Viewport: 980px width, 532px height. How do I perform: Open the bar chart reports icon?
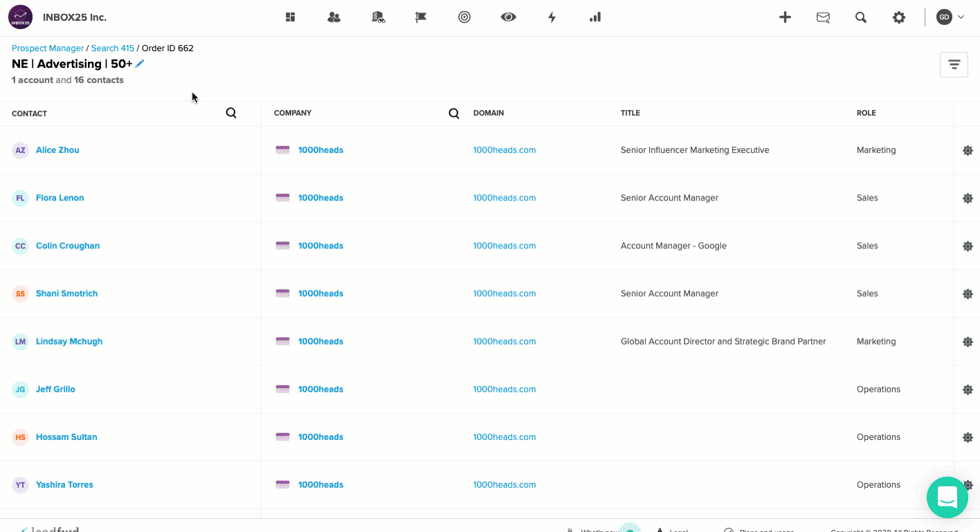(x=595, y=17)
